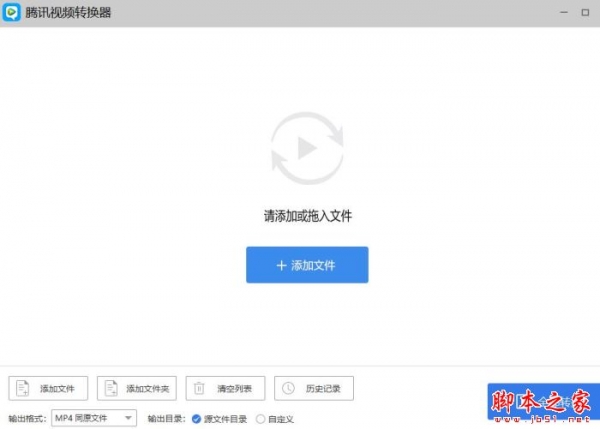Select the 自定义 output directory radio option

[260, 419]
